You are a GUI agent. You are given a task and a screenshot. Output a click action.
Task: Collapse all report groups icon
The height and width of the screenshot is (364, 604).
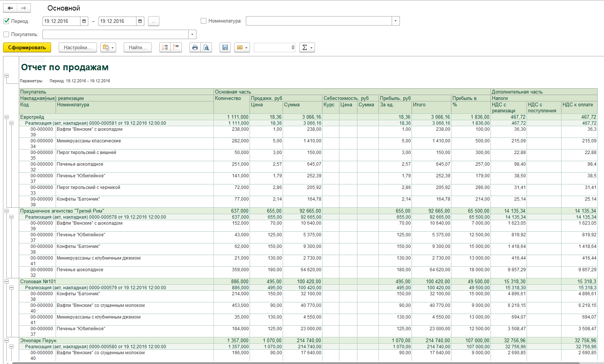176,47
